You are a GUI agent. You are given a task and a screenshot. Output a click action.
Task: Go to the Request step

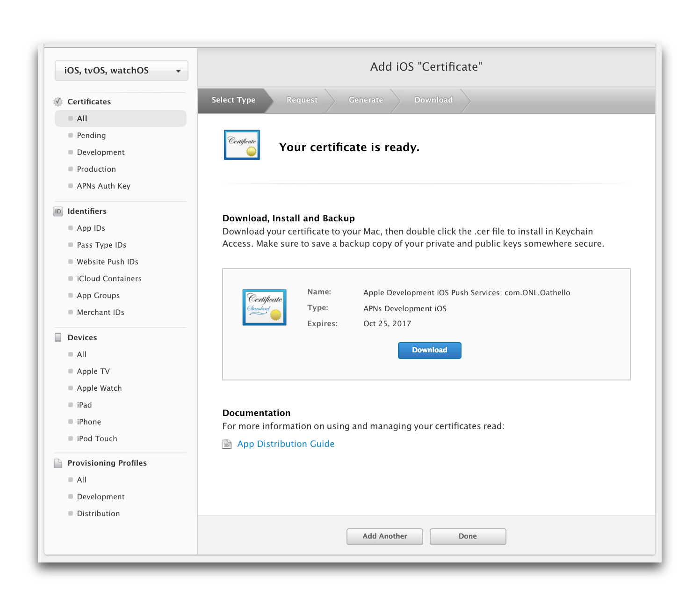pyautogui.click(x=302, y=100)
